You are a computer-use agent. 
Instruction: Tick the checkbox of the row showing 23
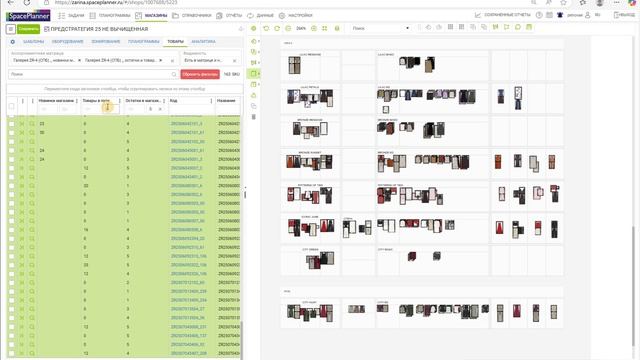11,124
